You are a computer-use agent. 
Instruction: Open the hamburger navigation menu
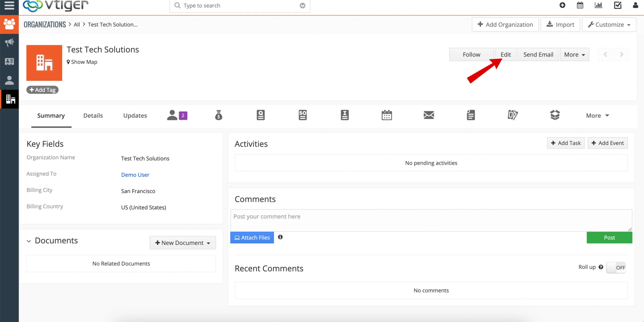pos(9,5)
